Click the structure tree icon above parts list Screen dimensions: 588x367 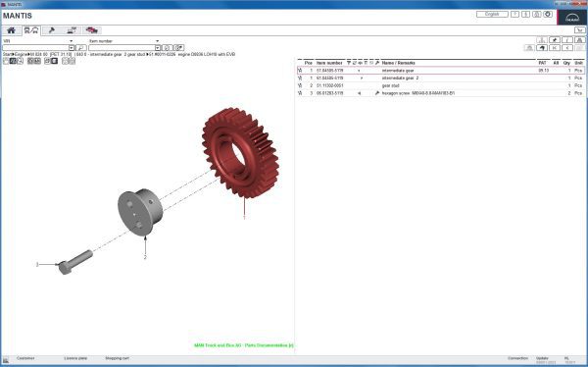click(542, 40)
